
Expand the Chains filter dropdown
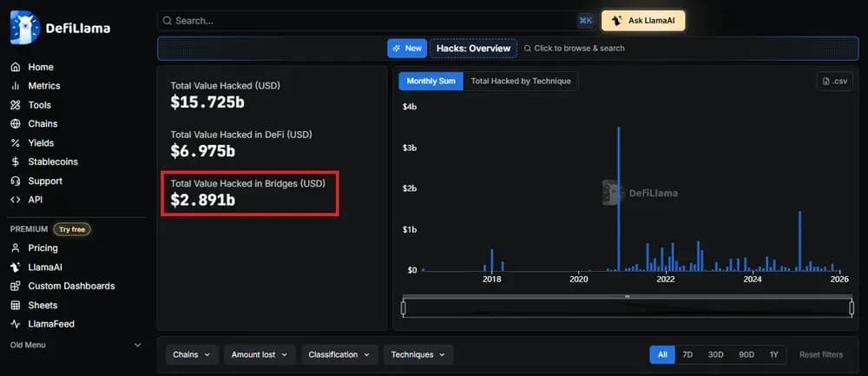(191, 354)
